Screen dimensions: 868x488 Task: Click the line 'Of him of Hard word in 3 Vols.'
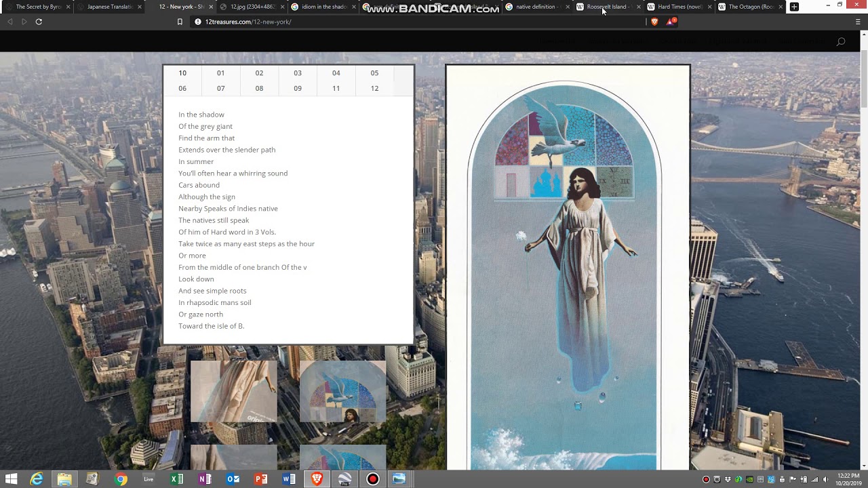[x=227, y=232]
